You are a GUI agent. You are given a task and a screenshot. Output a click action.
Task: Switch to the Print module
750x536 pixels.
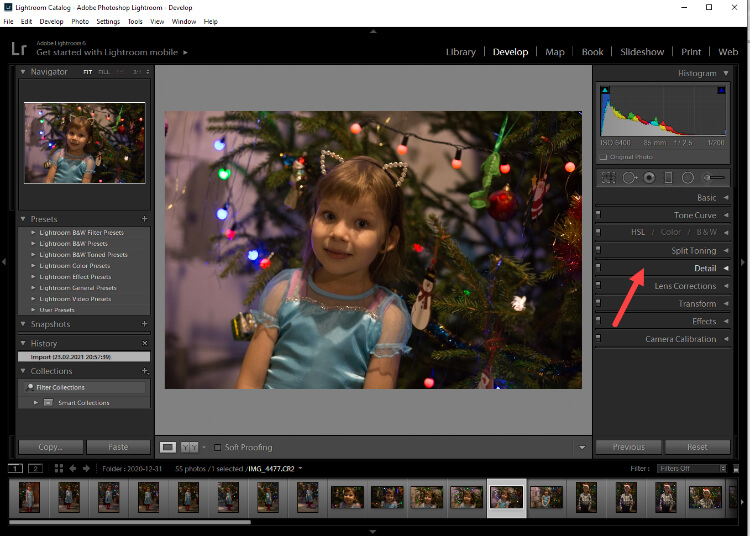click(691, 52)
